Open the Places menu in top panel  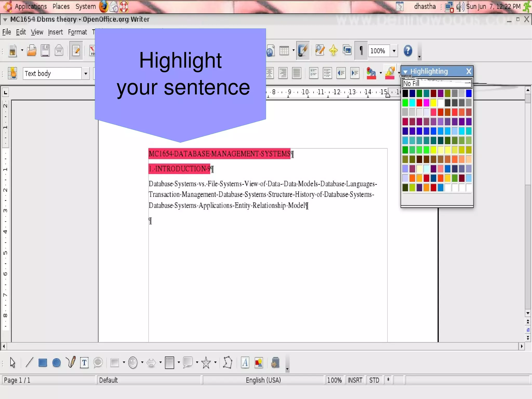click(61, 6)
